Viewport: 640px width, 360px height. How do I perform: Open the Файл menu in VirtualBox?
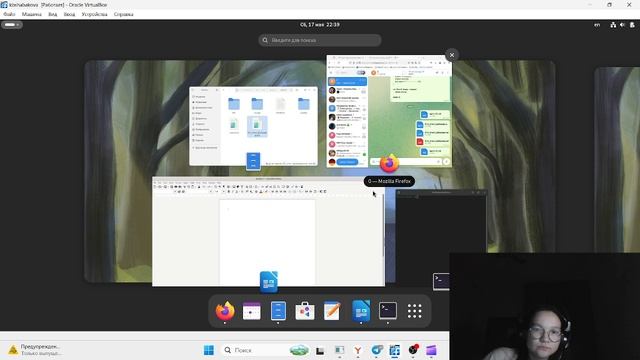[9, 14]
